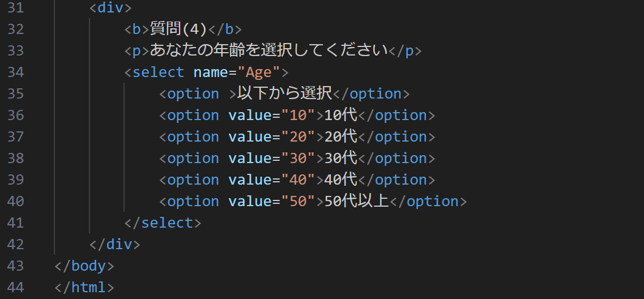Screen dimensions: 644x299
Task: Click the value "30" string
Action: point(297,159)
